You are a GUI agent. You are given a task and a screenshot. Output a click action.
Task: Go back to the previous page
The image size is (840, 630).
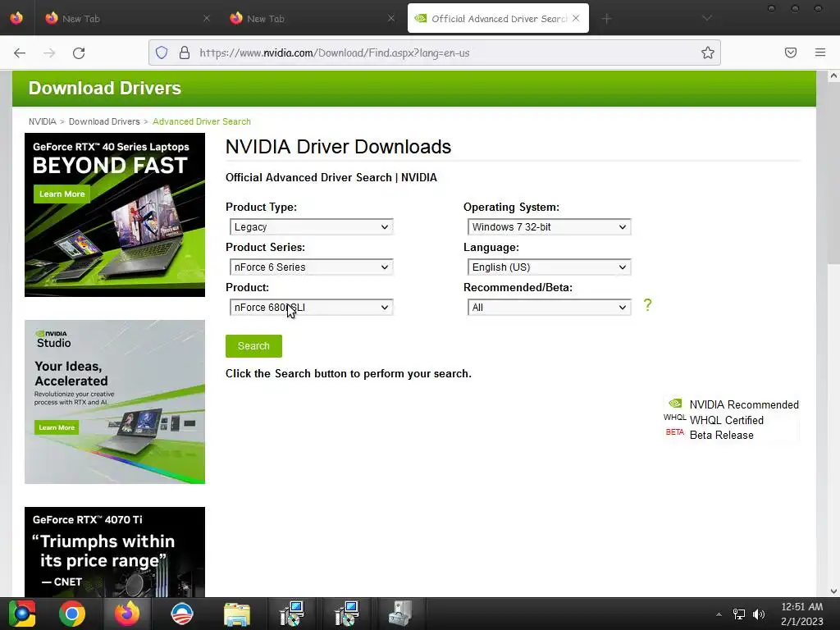pos(20,52)
